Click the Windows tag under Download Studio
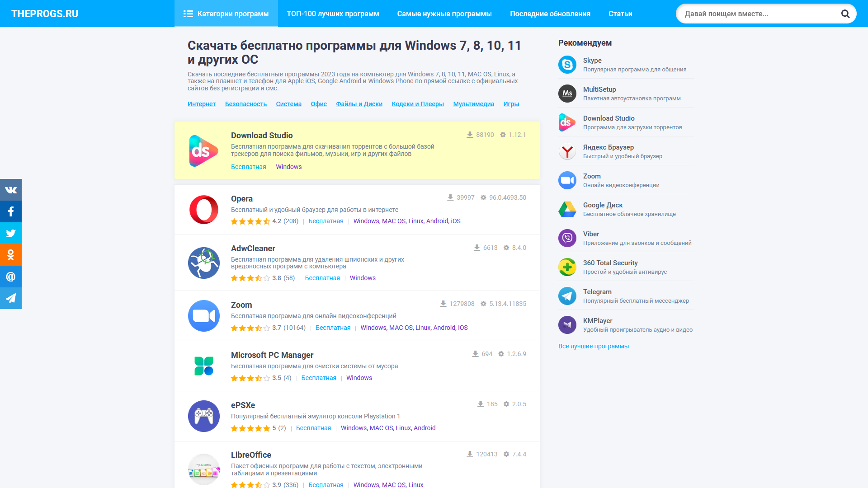Image resolution: width=868 pixels, height=488 pixels. coord(289,167)
